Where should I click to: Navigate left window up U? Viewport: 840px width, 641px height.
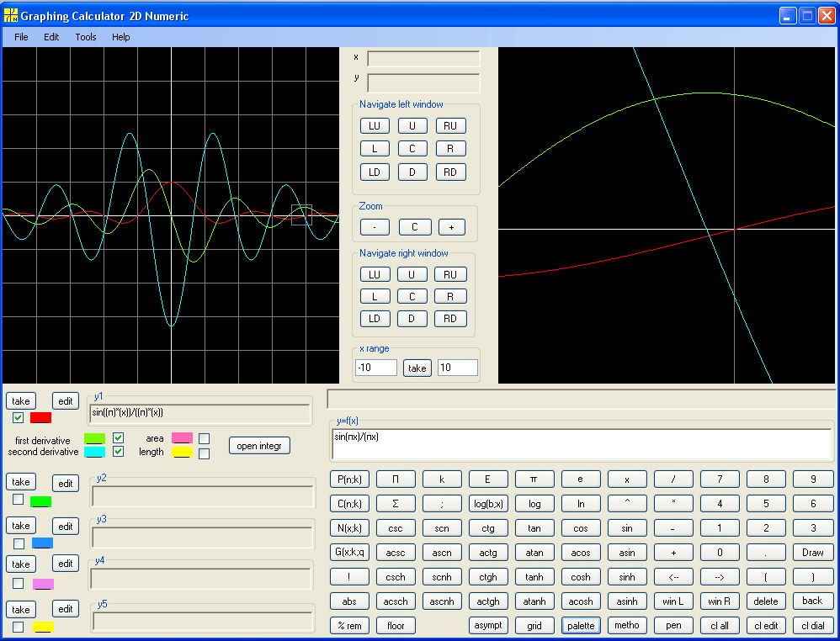pyautogui.click(x=412, y=126)
